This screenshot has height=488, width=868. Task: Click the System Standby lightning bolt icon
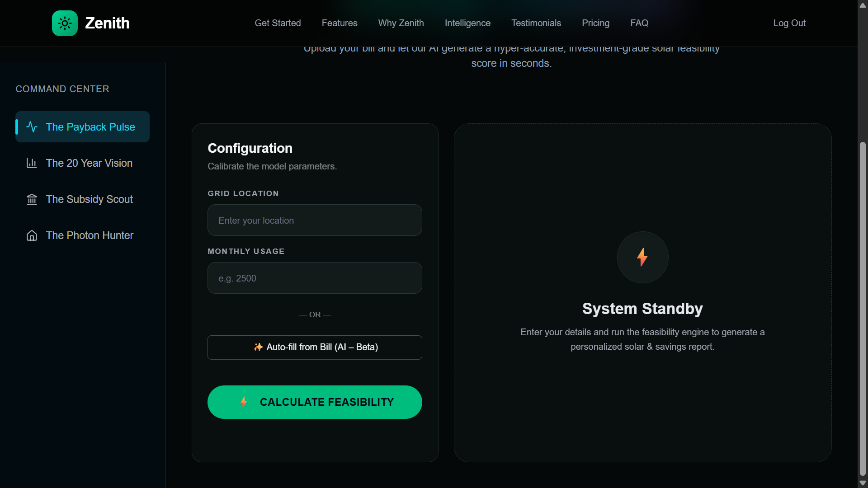642,257
